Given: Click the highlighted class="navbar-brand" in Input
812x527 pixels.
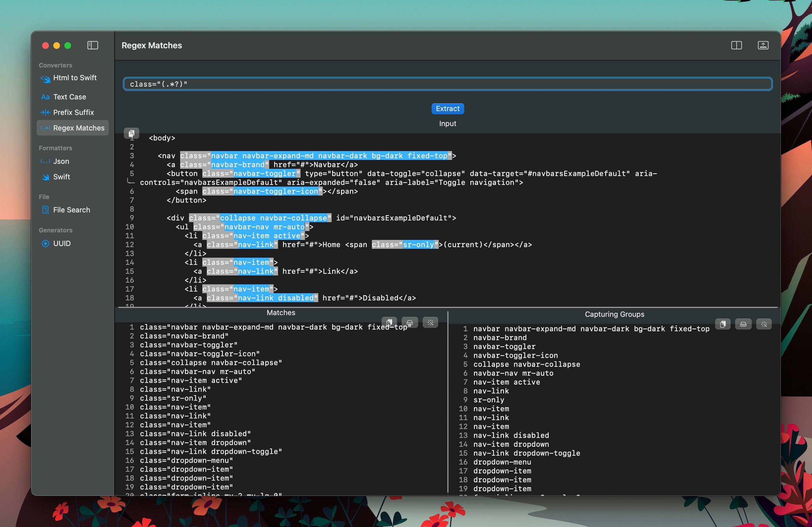Looking at the screenshot, I should click(225, 165).
